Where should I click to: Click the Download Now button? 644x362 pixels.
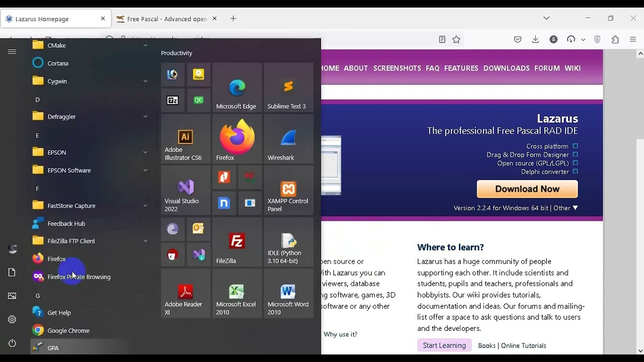527,189
